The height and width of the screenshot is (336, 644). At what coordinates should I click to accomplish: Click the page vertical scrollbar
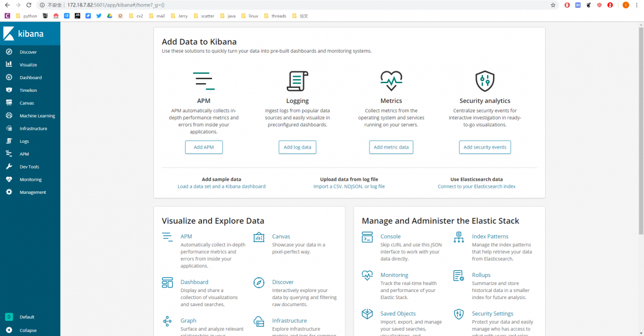click(x=640, y=130)
